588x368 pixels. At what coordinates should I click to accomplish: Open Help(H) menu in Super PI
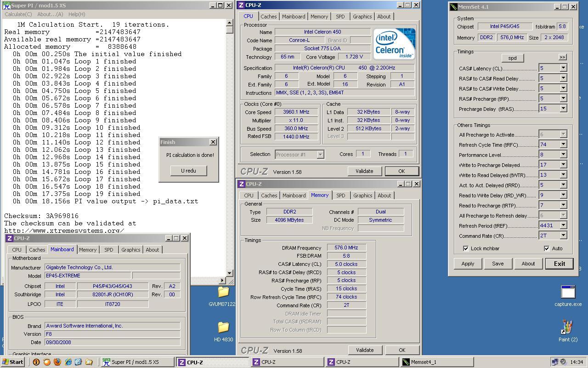coord(77,14)
